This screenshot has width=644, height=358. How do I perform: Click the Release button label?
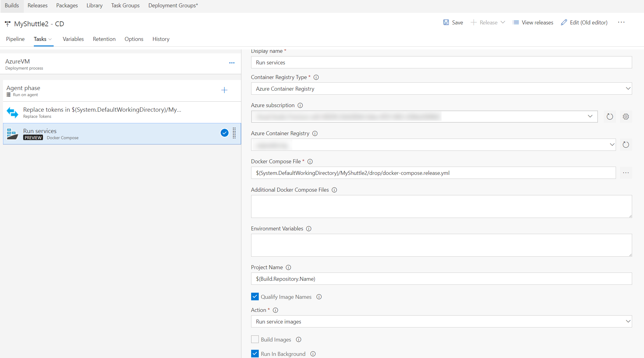[x=489, y=23]
